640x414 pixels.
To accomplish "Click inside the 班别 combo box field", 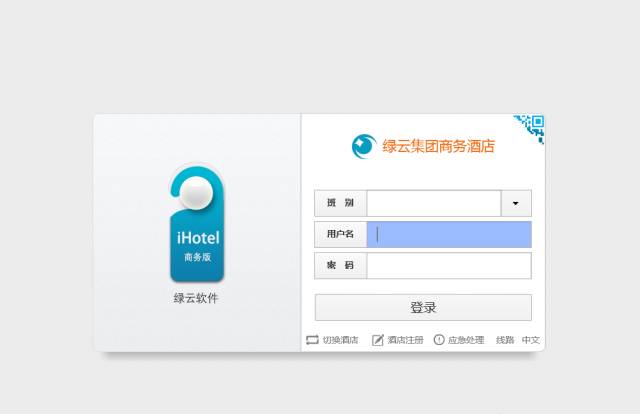I will click(434, 203).
